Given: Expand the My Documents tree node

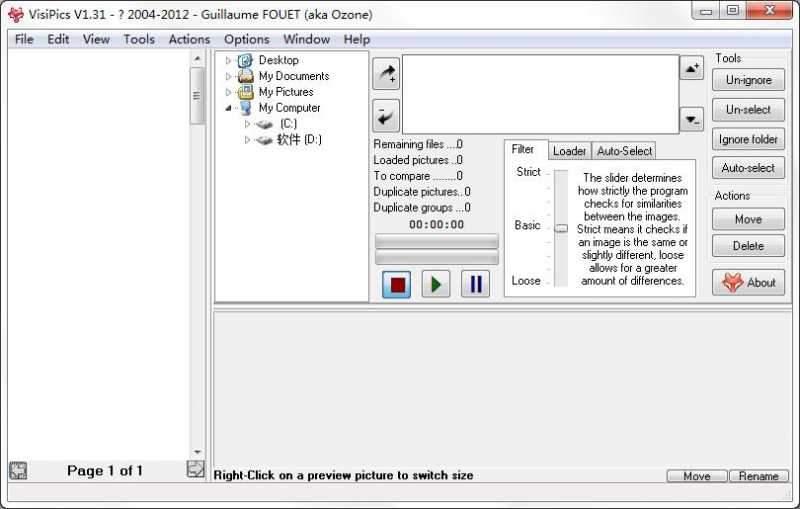Looking at the screenshot, I should tap(228, 76).
